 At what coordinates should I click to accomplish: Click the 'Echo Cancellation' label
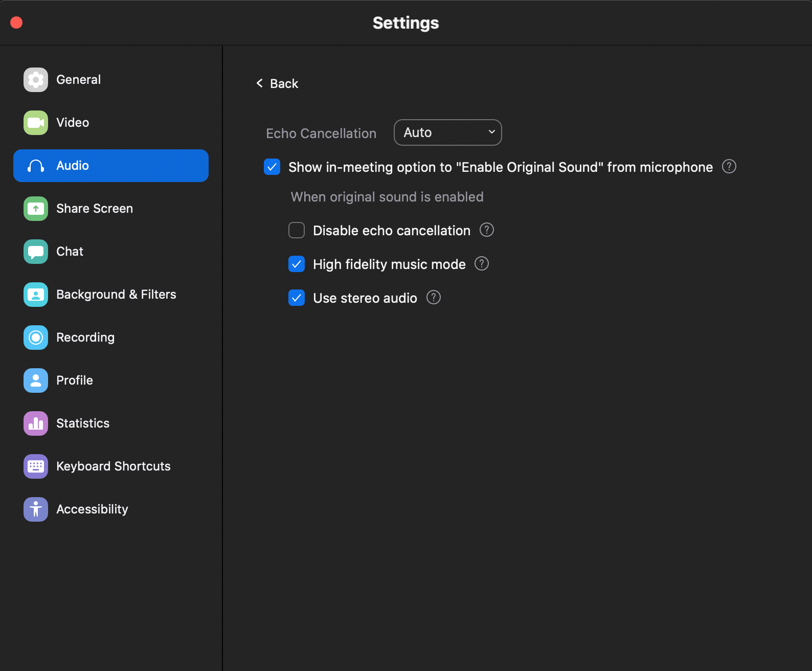pos(321,133)
